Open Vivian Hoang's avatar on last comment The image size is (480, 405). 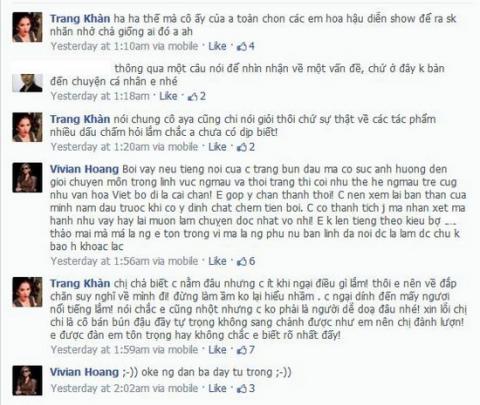pyautogui.click(x=27, y=380)
